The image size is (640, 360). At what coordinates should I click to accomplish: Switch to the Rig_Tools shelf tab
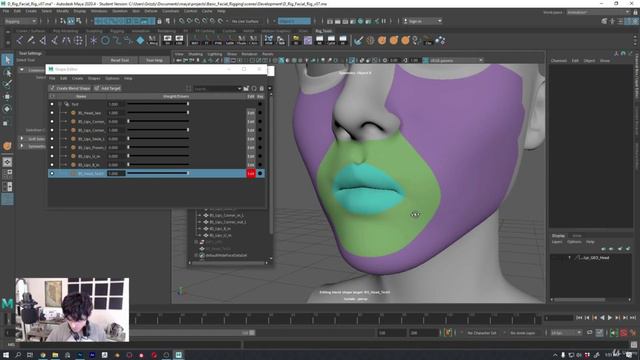pos(324,31)
